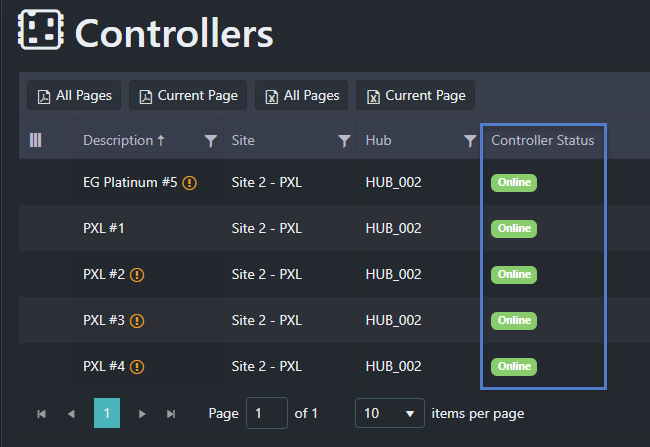
Task: Select page 1 in the pager
Action: point(107,413)
